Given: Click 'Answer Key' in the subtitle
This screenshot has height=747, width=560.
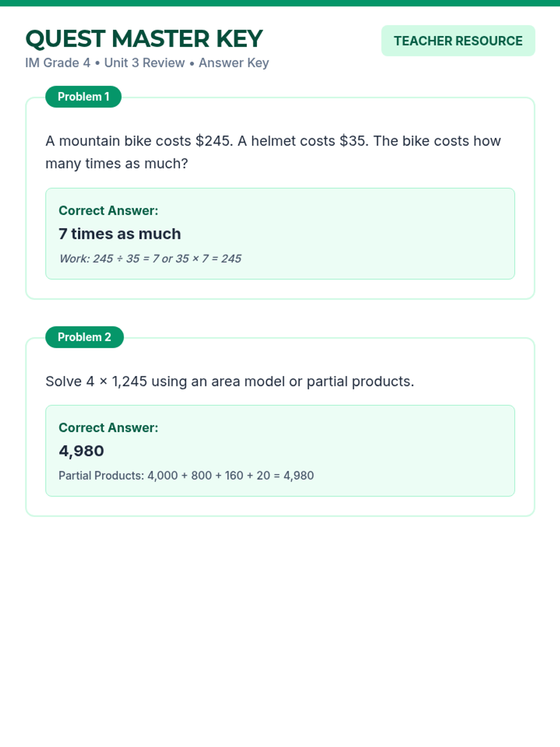Looking at the screenshot, I should (234, 63).
